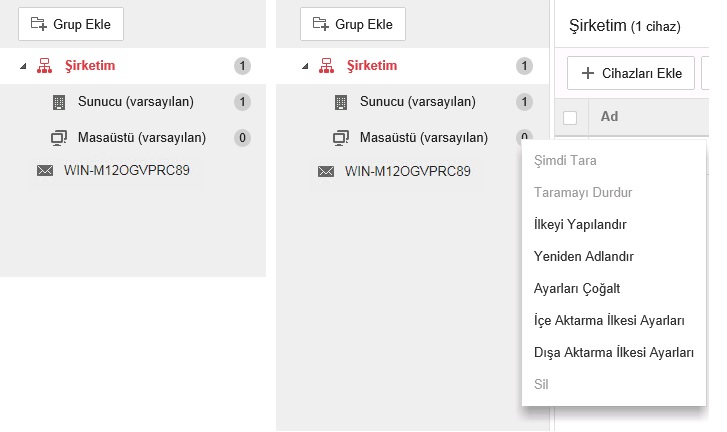Click the Şirketim network icon in right panel
Viewport: 727px width, 432px height.
pos(325,66)
